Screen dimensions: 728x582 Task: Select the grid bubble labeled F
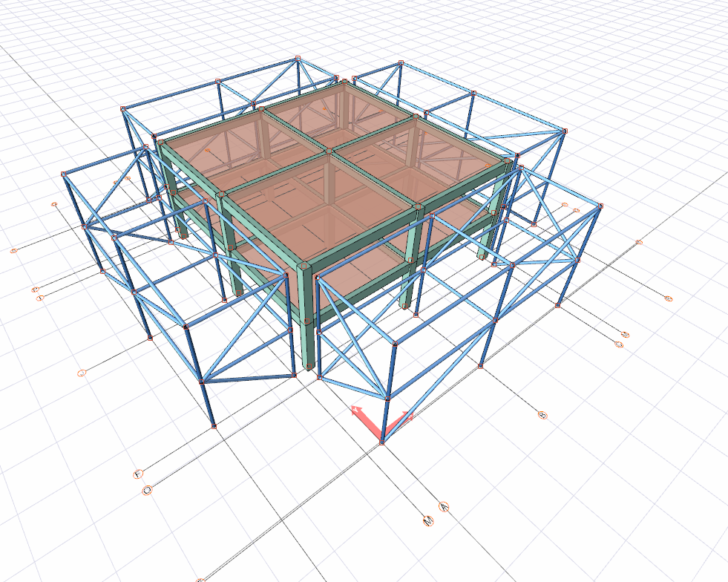[x=138, y=474]
